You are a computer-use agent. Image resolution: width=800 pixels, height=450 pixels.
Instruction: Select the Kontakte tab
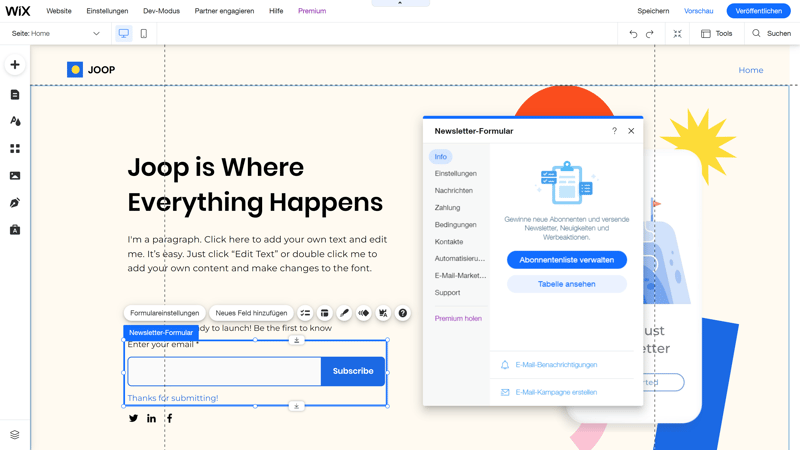pyautogui.click(x=449, y=241)
